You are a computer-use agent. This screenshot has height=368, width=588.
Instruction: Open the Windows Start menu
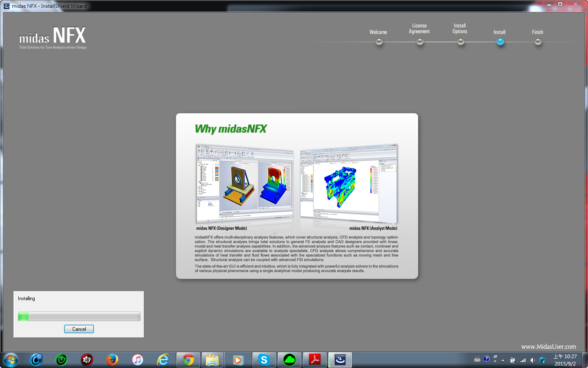11,360
